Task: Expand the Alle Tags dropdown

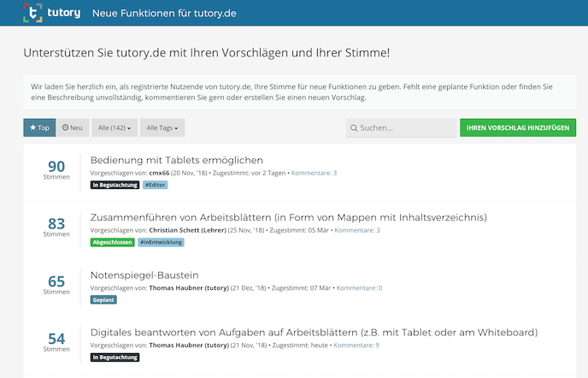Action: click(x=163, y=128)
